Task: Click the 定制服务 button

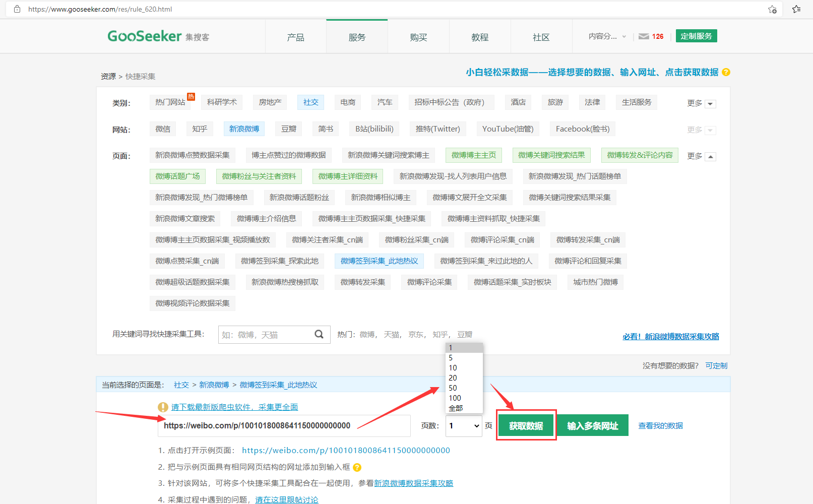Action: 696,36
